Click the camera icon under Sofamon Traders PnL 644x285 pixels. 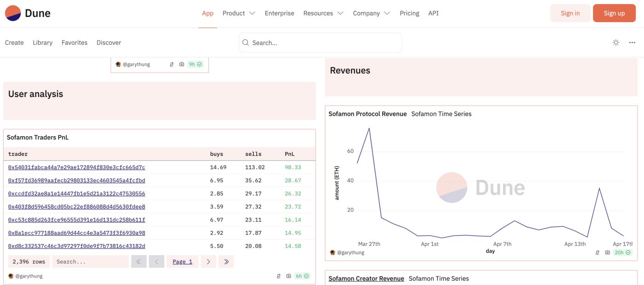pyautogui.click(x=288, y=276)
